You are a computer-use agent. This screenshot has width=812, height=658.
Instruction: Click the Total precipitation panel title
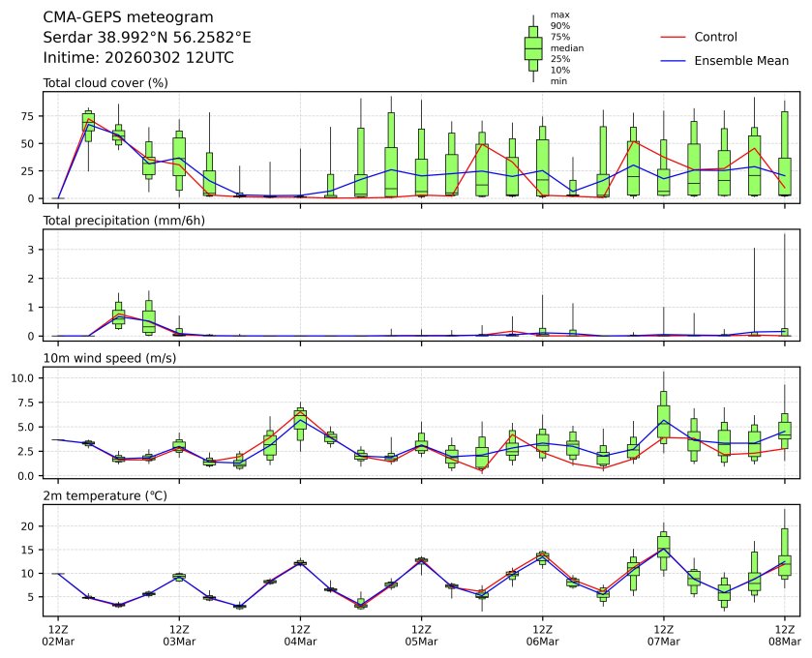[115, 221]
